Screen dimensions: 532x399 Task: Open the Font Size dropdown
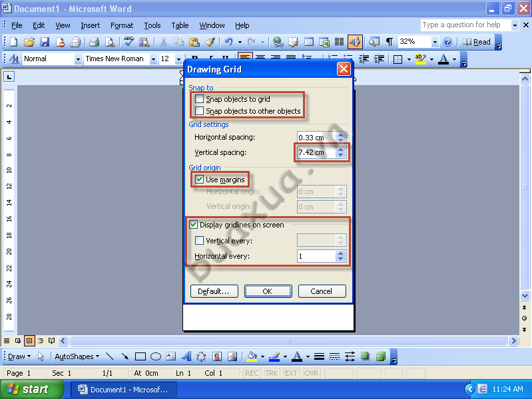tap(178, 59)
